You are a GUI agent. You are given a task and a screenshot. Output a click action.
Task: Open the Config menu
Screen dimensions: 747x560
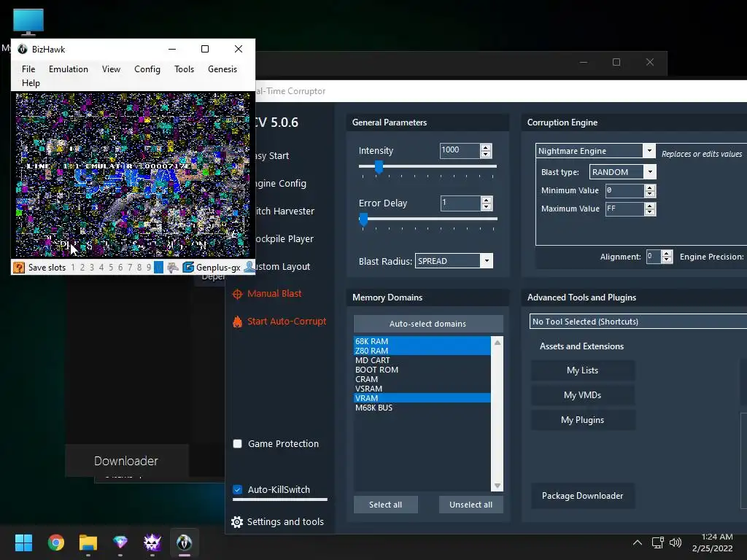pos(147,69)
